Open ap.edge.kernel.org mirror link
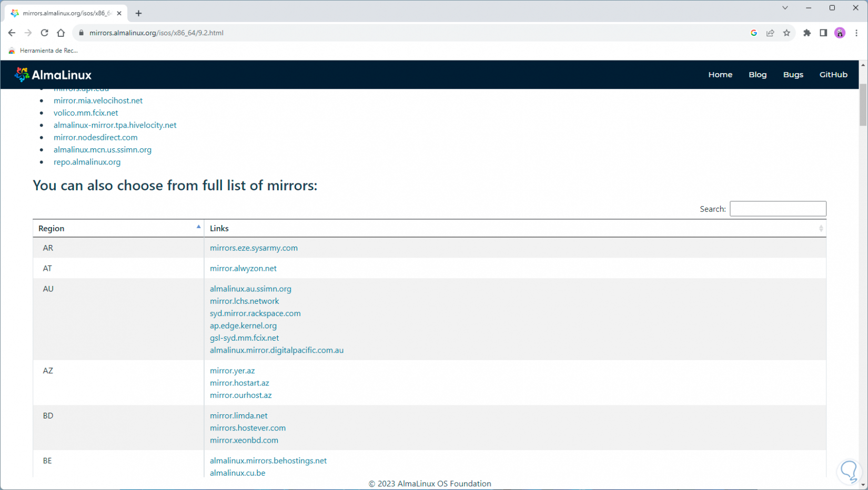The image size is (868, 490). [x=243, y=325]
